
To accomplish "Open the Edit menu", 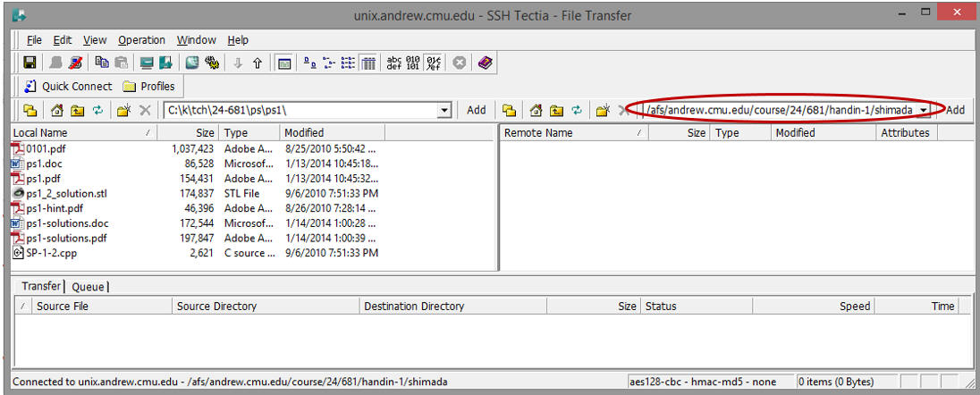I will [63, 40].
